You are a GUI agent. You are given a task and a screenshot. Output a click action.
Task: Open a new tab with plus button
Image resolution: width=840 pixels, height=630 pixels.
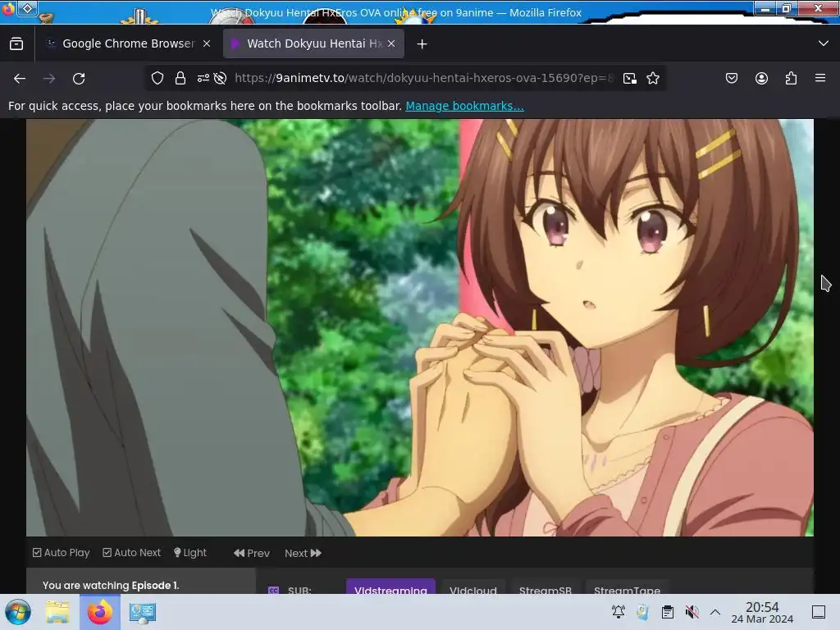click(422, 44)
